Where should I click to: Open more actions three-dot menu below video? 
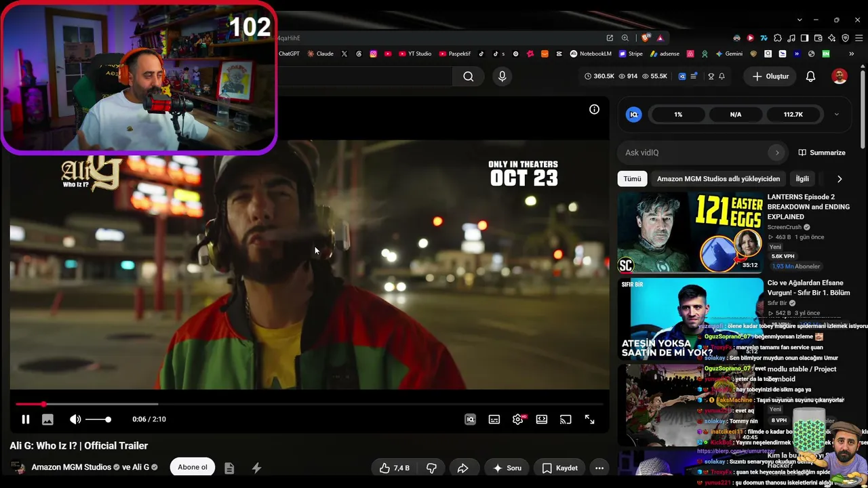click(x=599, y=468)
